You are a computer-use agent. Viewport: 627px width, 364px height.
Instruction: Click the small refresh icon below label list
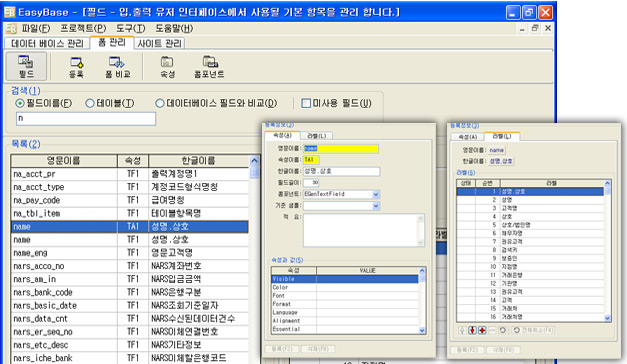(x=503, y=330)
